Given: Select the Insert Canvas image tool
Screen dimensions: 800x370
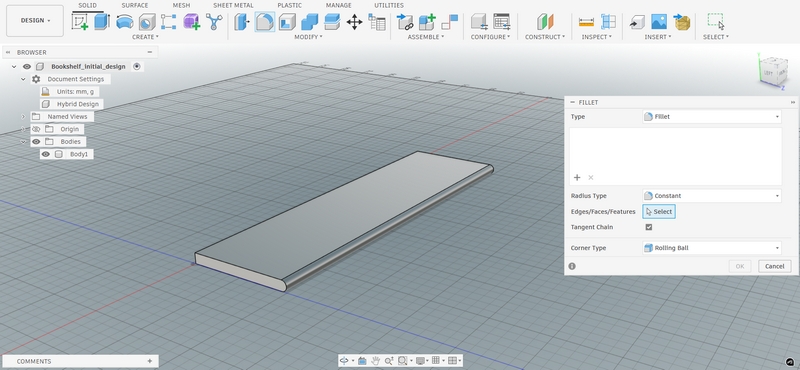Looking at the screenshot, I should click(x=659, y=21).
